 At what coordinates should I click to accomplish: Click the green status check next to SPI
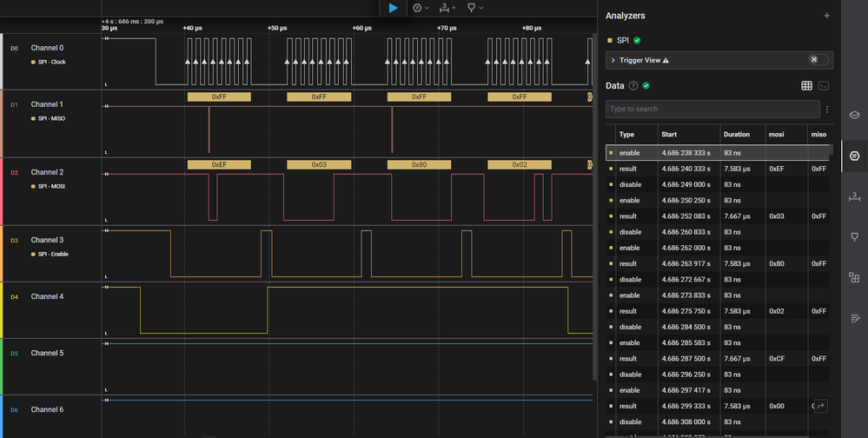(x=637, y=41)
